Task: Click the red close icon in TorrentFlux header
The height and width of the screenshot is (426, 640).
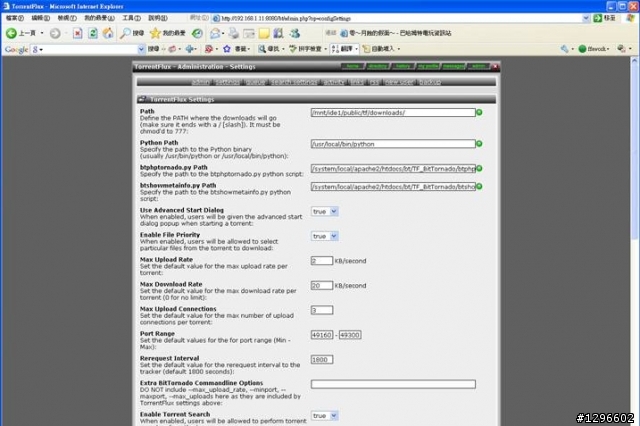Action: [495, 66]
